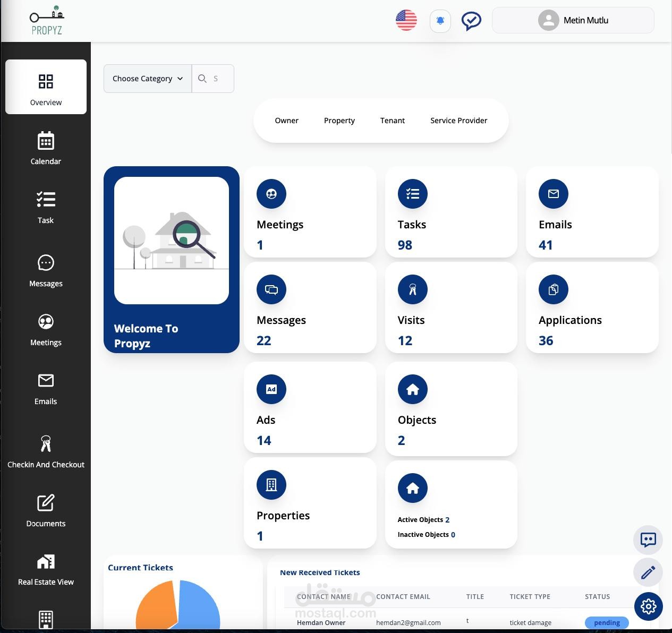Select the Service Provider tab
The image size is (672, 633).
(458, 121)
